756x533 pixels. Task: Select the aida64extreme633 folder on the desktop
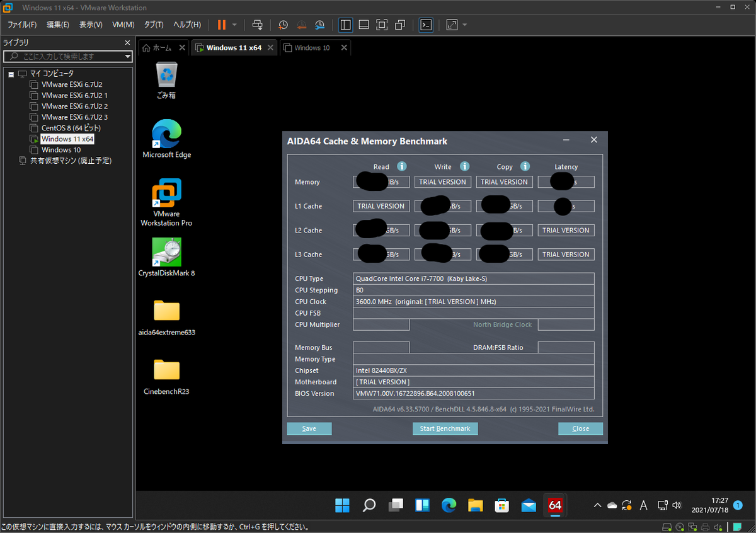tap(166, 318)
